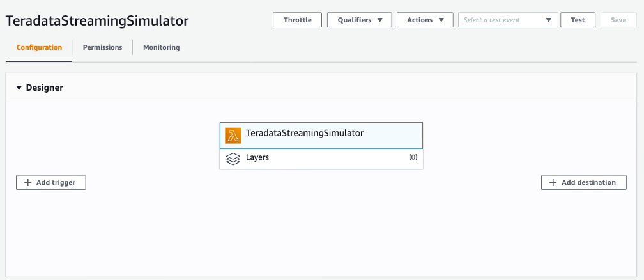Collapse the Designer section using the triangle

(x=19, y=88)
